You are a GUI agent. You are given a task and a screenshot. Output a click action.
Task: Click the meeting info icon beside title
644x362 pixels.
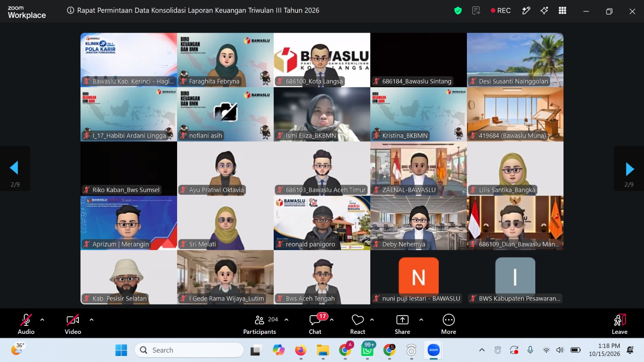pyautogui.click(x=70, y=10)
